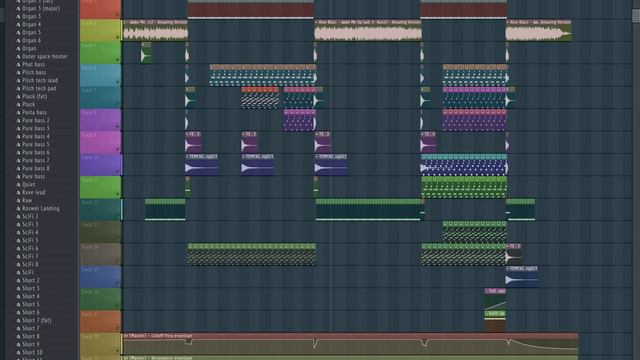Click the preset icon beside Pure bass 6

click(x=18, y=153)
